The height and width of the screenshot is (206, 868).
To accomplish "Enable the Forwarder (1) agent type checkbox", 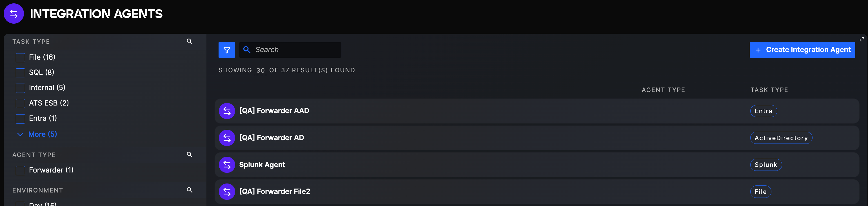I will 21,170.
